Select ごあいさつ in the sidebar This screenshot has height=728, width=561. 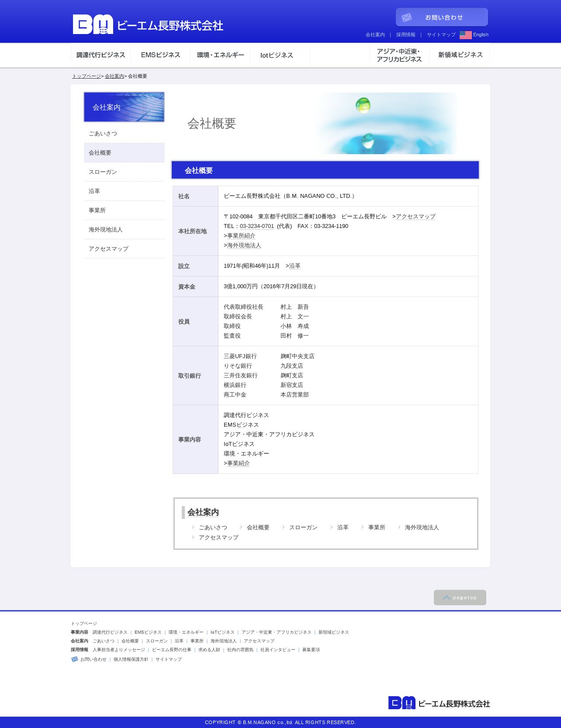124,134
